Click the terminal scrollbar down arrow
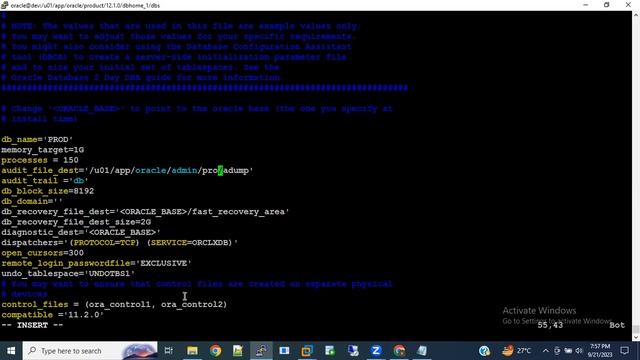 pyautogui.click(x=636, y=338)
